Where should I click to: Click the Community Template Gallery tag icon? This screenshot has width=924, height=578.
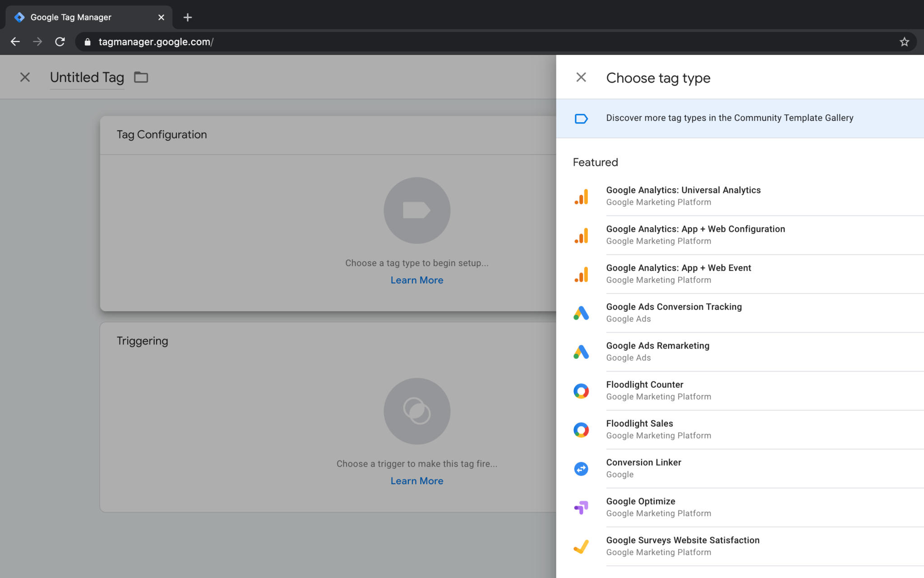[x=581, y=118]
